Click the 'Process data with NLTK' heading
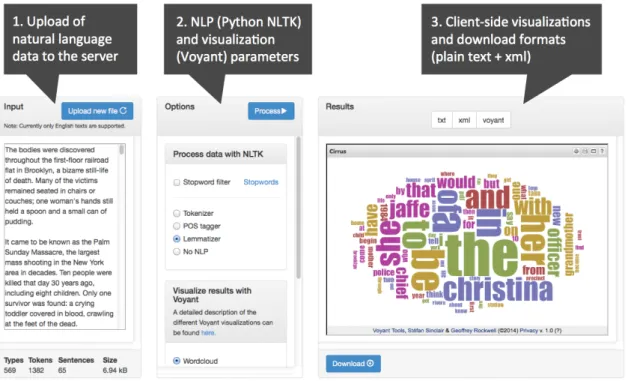Screen dimensions: 628x381 click(x=218, y=154)
